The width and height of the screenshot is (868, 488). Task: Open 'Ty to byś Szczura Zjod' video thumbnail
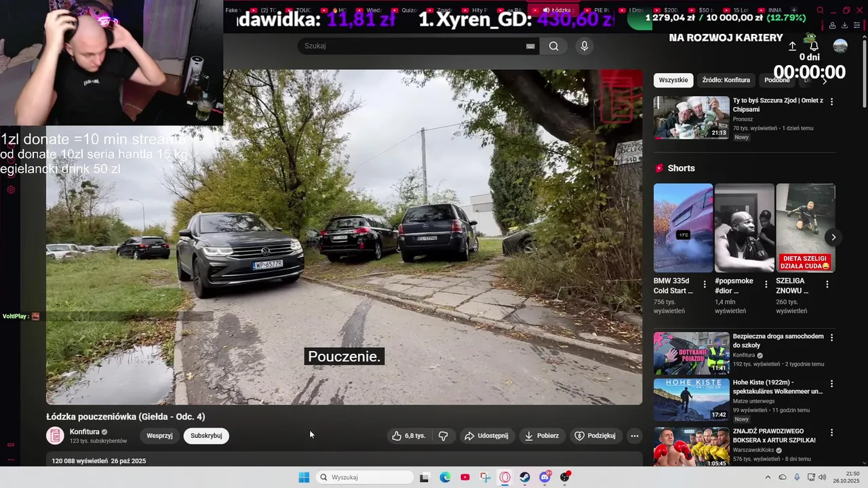[x=692, y=117]
